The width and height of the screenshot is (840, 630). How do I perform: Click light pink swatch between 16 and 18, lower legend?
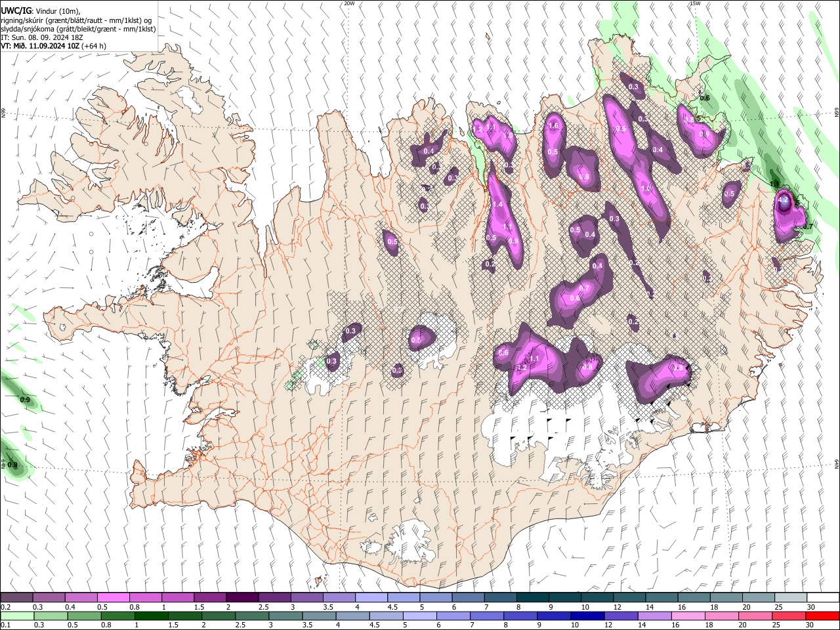click(688, 616)
